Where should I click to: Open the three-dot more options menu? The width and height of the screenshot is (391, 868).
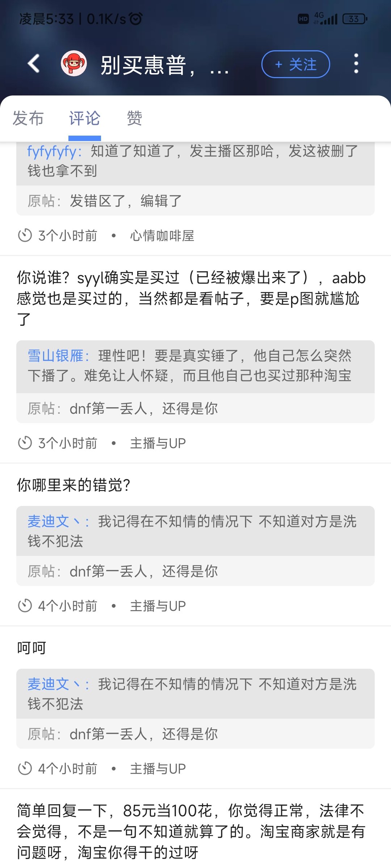[x=356, y=64]
